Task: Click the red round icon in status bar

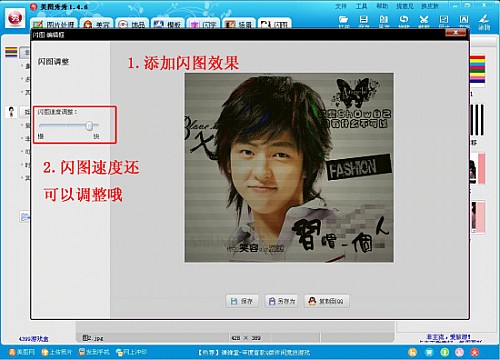Action: tap(475, 352)
